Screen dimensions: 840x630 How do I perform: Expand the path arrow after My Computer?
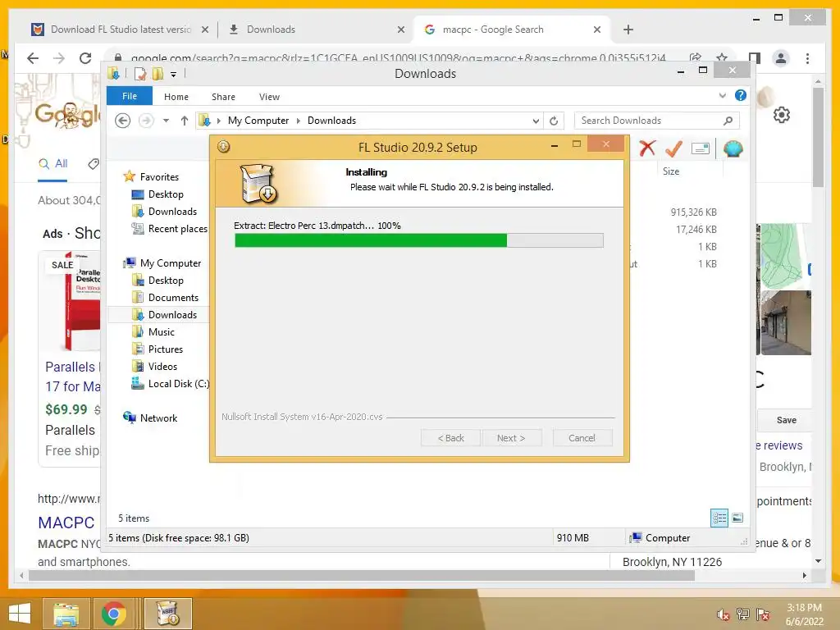pyautogui.click(x=299, y=121)
